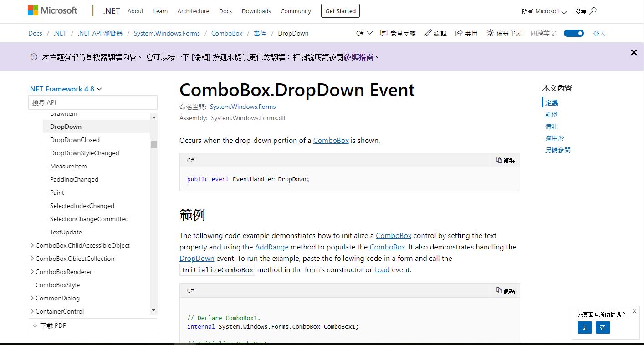The height and width of the screenshot is (345, 644).
Task: Jump to 範例 section in contents
Action: (552, 115)
